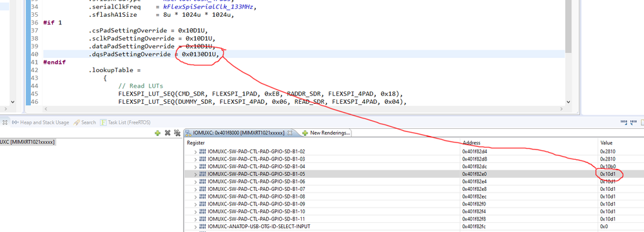Screen dimensions: 644x232
Task: Click the import memory icon with up arrow
Action: [x=624, y=122]
